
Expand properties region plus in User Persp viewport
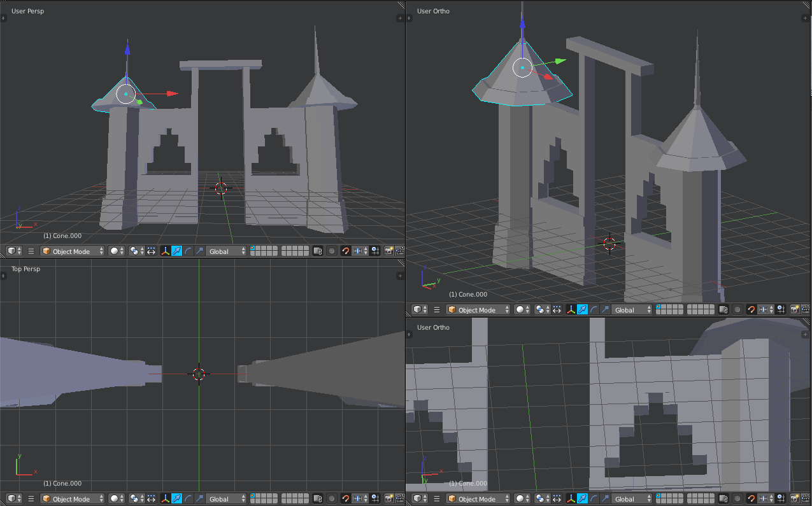(x=400, y=19)
